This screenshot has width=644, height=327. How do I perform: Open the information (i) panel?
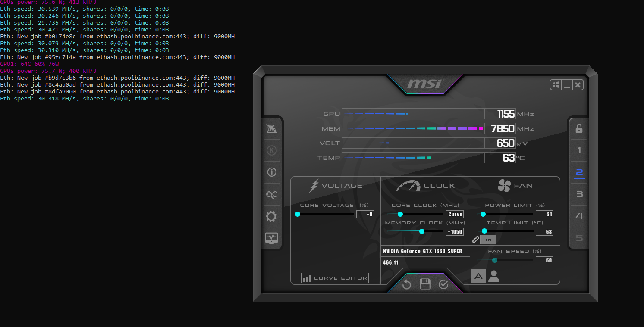(x=272, y=172)
